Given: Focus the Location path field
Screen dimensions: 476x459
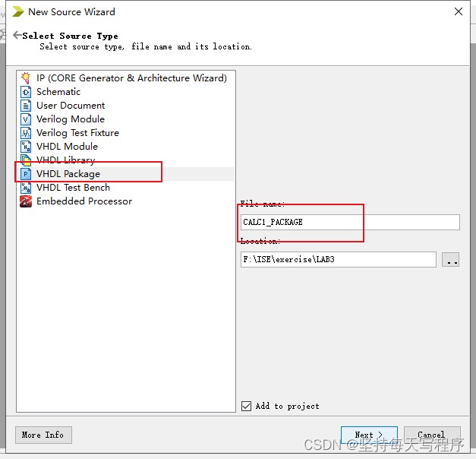Looking at the screenshot, I should click(338, 260).
